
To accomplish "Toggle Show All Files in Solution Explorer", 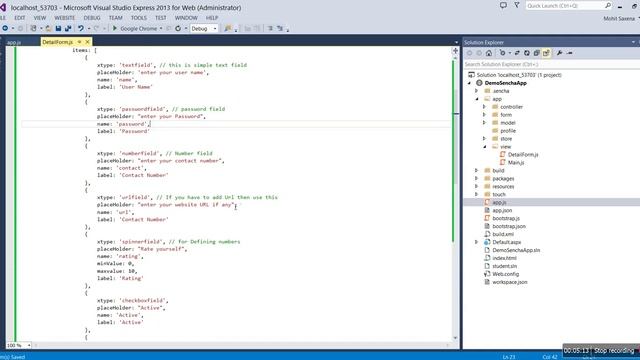I will (546, 53).
